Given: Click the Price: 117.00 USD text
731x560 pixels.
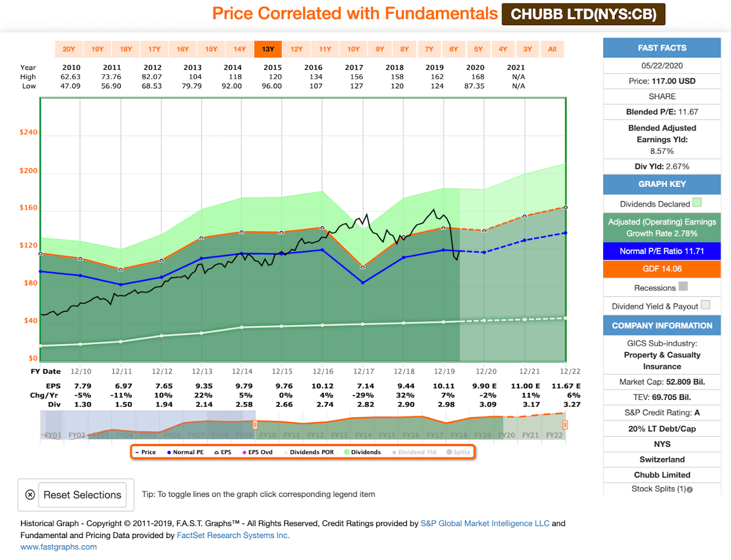Looking at the screenshot, I should click(x=662, y=81).
